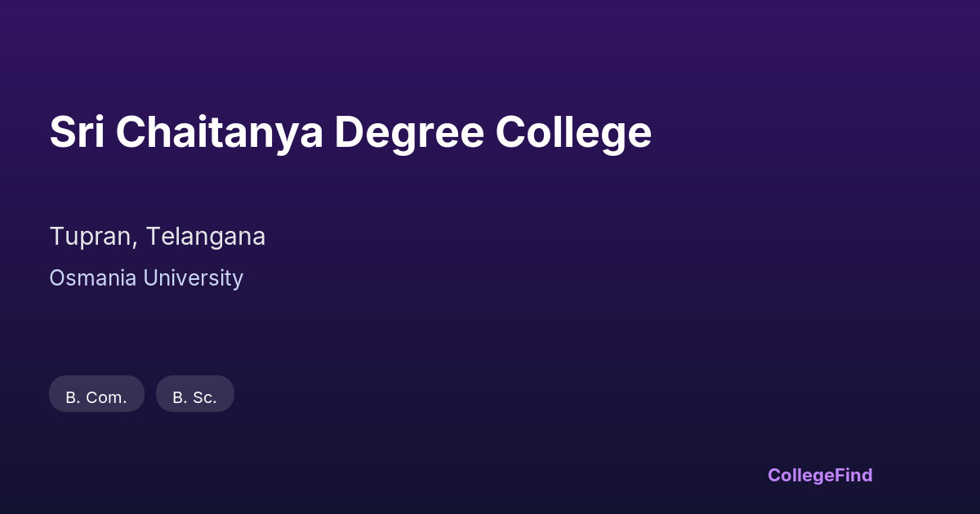This screenshot has height=514, width=980.
Task: Click the letter "B" in B. Sc. tag
Action: (178, 397)
